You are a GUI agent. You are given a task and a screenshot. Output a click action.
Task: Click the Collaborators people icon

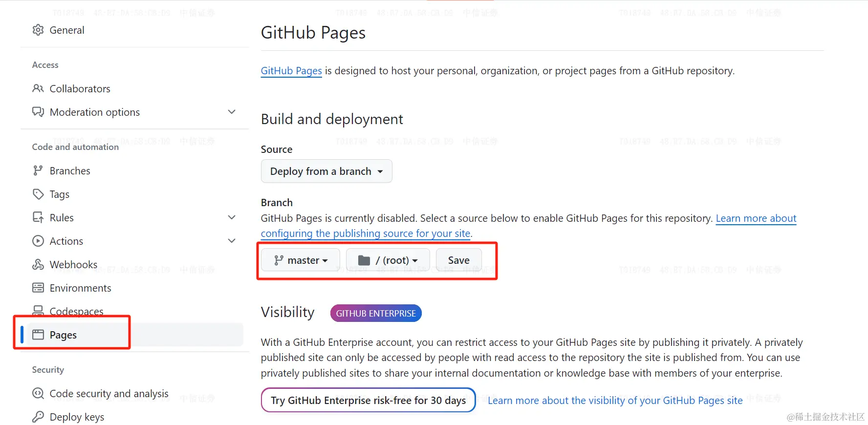click(x=38, y=88)
